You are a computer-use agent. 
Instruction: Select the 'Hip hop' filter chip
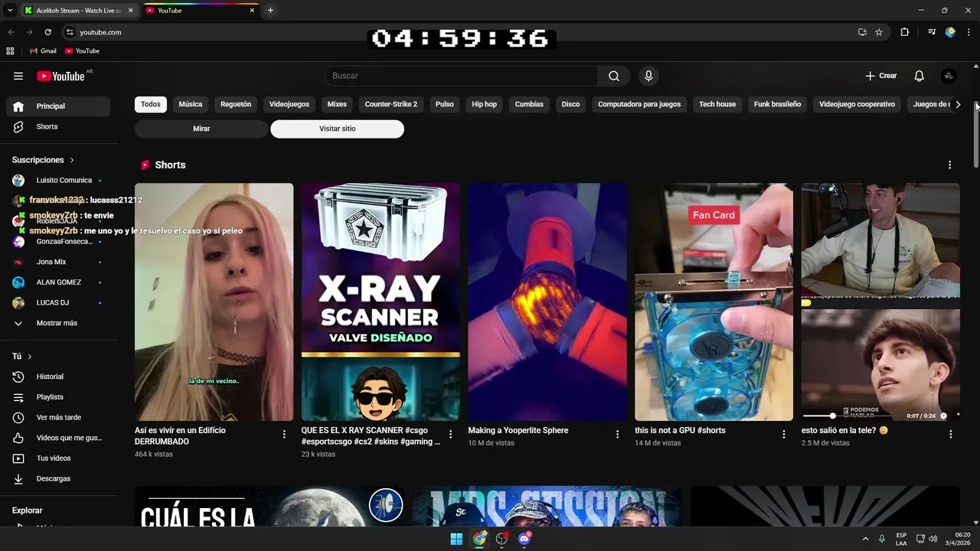coord(484,104)
